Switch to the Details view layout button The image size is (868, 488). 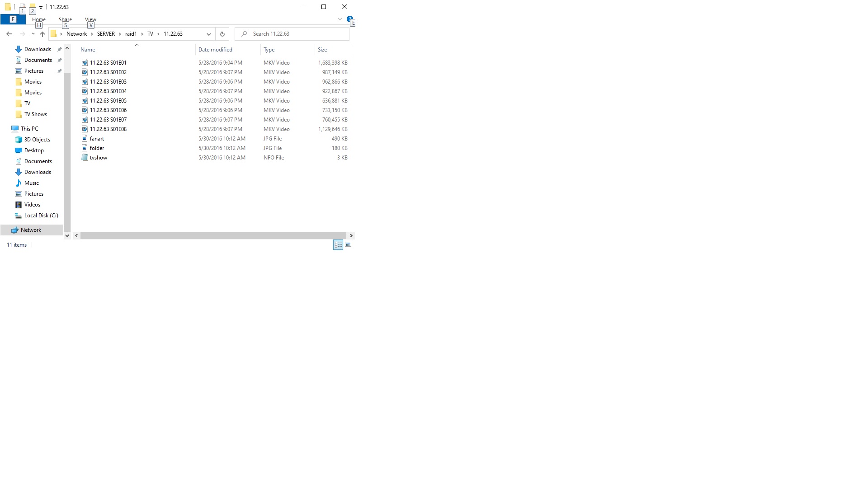[338, 244]
